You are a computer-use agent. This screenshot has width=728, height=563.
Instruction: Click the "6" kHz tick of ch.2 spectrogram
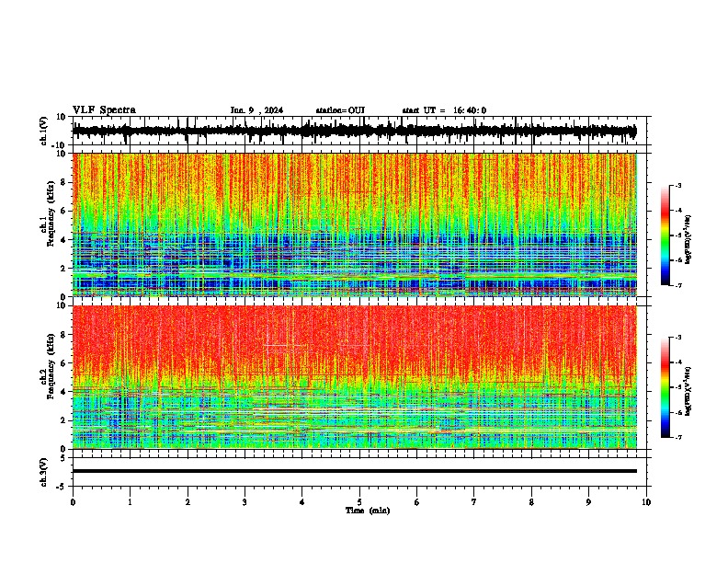click(x=63, y=363)
